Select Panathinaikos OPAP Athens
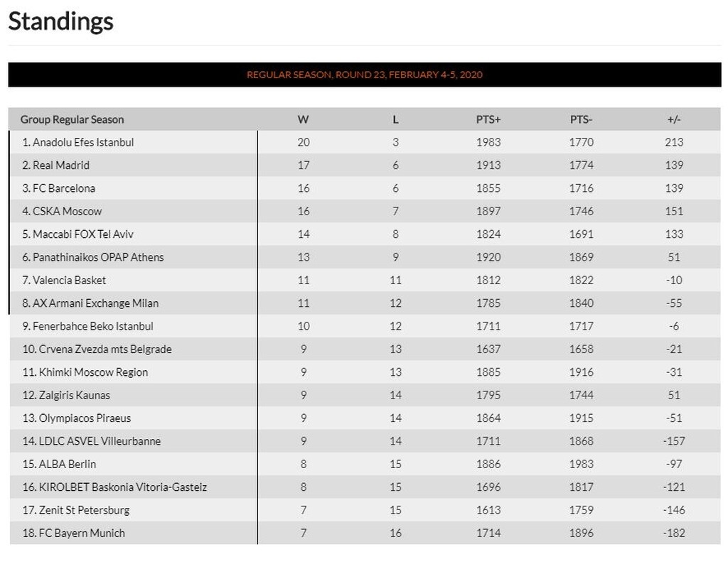The height and width of the screenshot is (569, 728). 98,257
